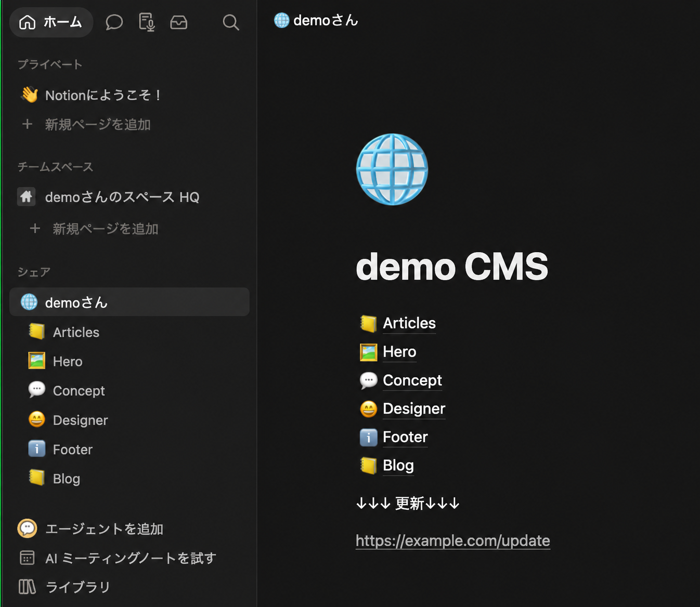Click the speech balloon icon of sidebar Concept

point(36,390)
